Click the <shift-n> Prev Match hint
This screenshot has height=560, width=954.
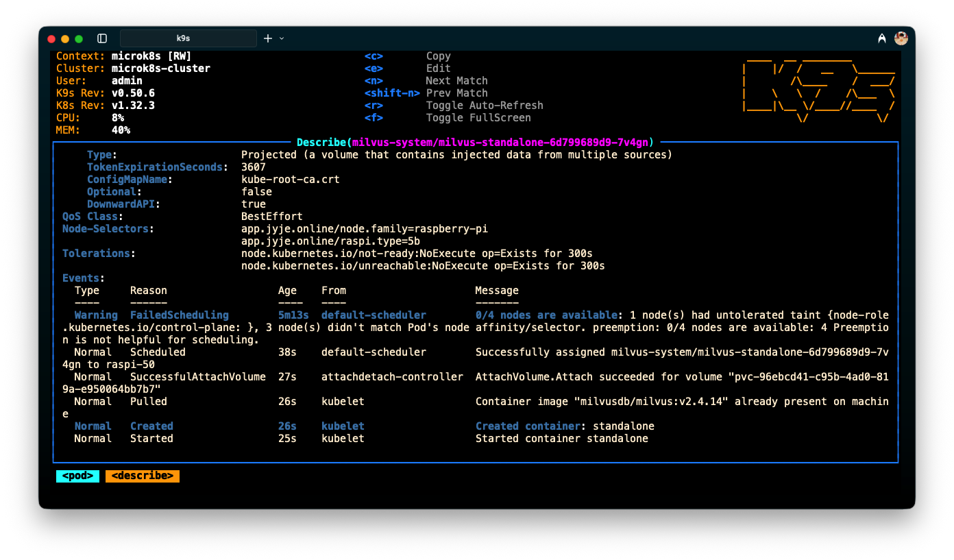[426, 93]
